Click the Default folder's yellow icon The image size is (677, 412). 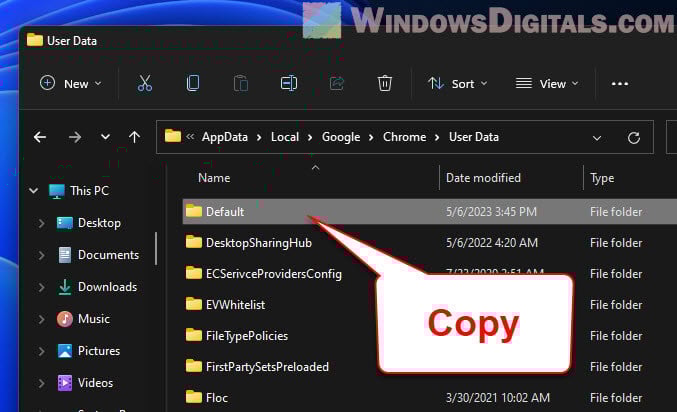(x=194, y=211)
